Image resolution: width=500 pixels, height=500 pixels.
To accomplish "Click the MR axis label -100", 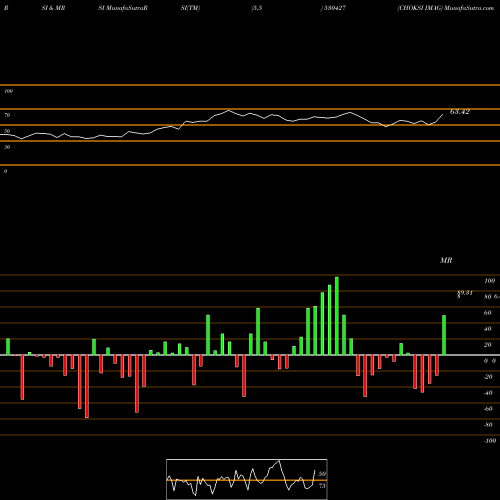I will click(490, 441).
